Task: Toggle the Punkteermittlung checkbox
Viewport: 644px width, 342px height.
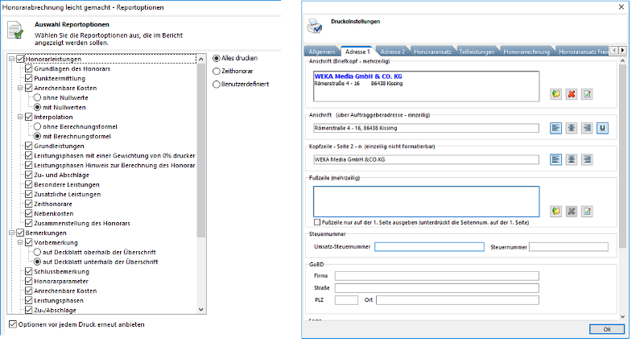Action: [28, 78]
